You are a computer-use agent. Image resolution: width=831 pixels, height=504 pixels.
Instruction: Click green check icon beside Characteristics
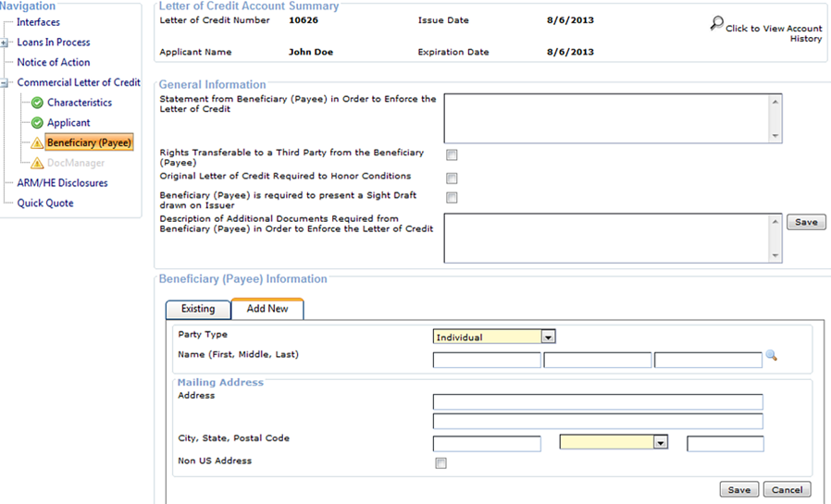[37, 103]
